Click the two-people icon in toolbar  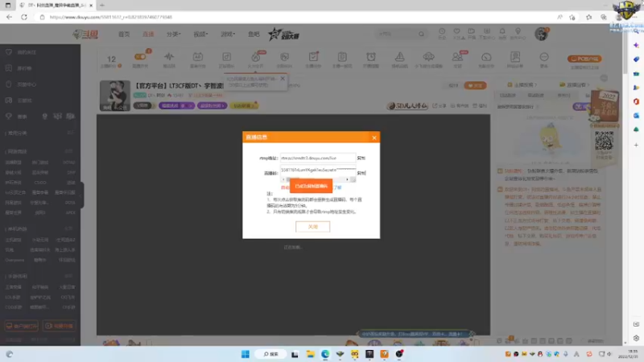point(457,57)
